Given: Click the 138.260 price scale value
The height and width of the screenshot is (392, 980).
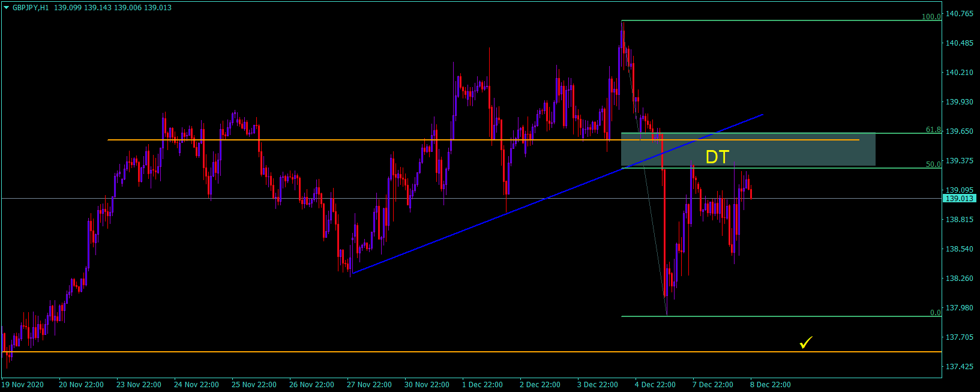Looking at the screenshot, I should tap(960, 279).
